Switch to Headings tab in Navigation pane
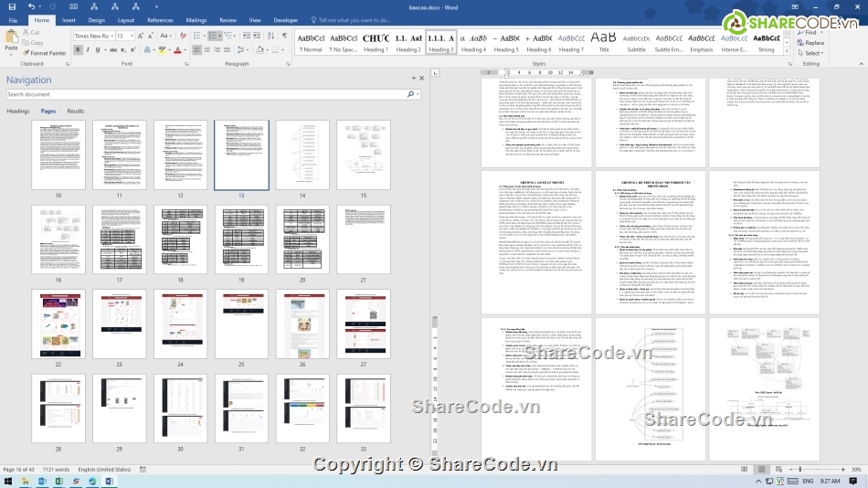 (18, 111)
